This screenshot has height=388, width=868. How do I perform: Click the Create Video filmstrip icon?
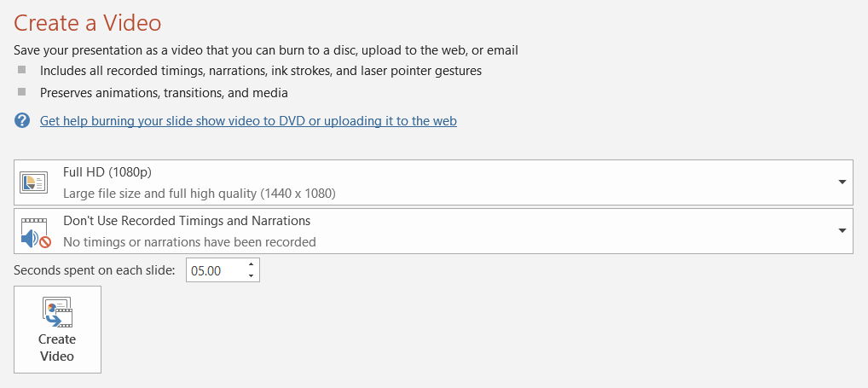point(58,313)
